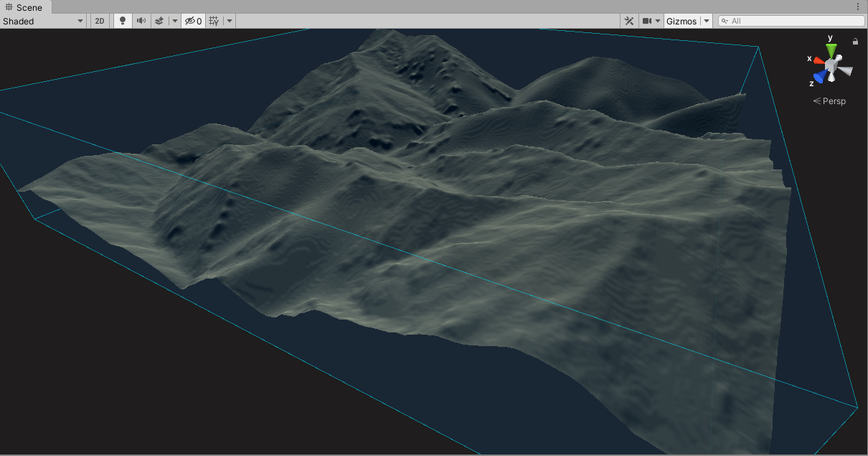
Task: Click the red X axis cone on gizmo
Action: coord(819,60)
